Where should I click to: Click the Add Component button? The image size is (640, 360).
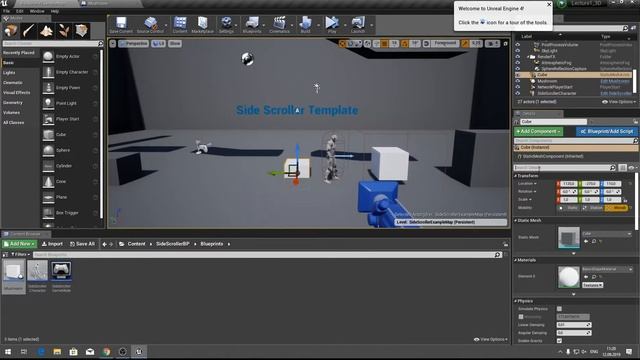coord(538,131)
